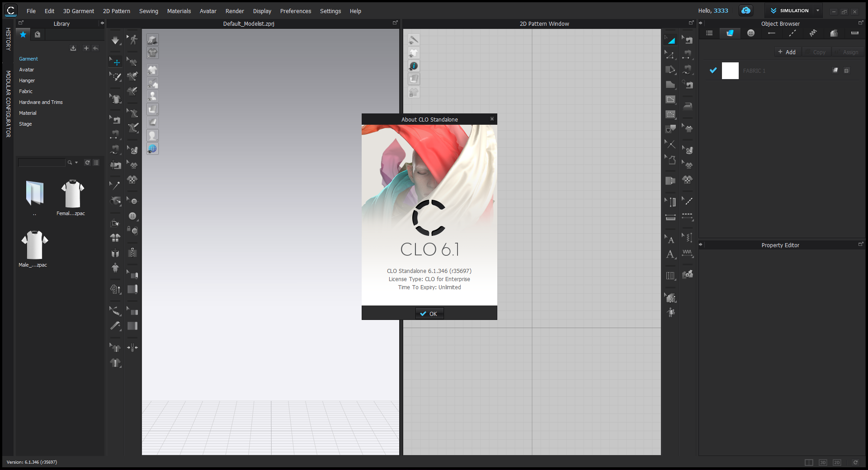
Task: Open the Puckering squiggle tab in Object Browser
Action: pyautogui.click(x=813, y=33)
